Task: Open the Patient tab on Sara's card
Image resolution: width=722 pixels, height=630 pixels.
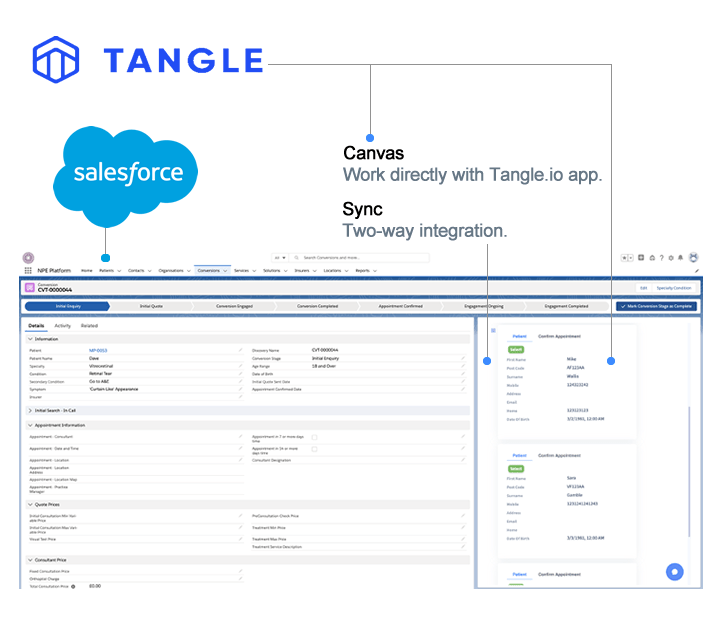Action: [519, 455]
